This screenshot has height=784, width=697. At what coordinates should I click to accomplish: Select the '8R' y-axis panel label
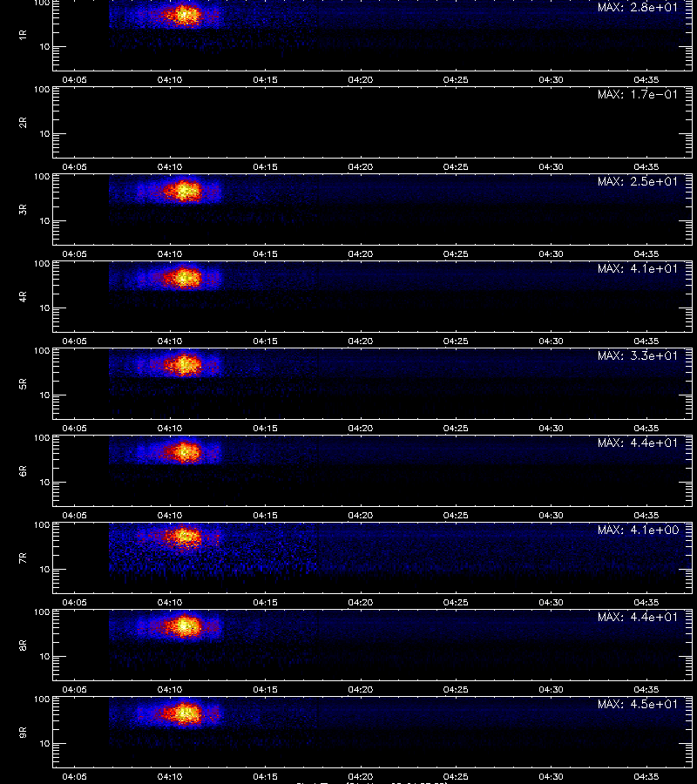click(23, 645)
